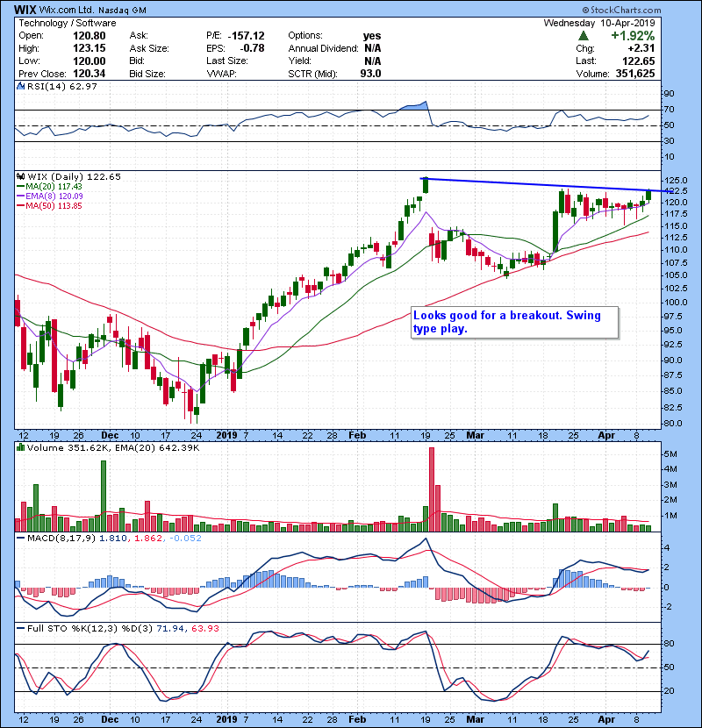Click the 100.0 price axis label
The image size is (702, 728).
[x=676, y=302]
